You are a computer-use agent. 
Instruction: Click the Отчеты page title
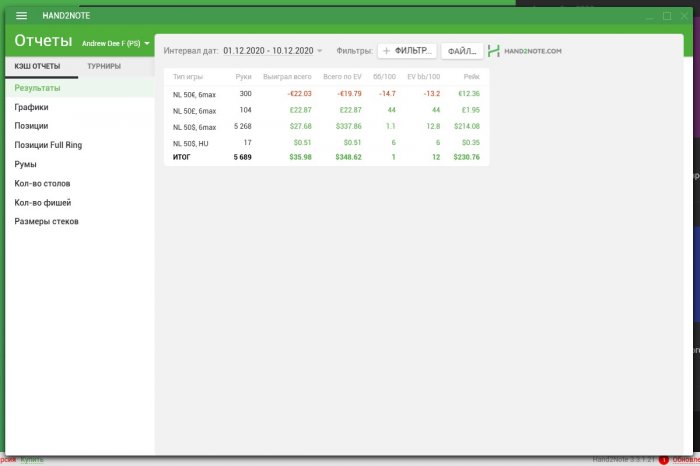click(43, 41)
